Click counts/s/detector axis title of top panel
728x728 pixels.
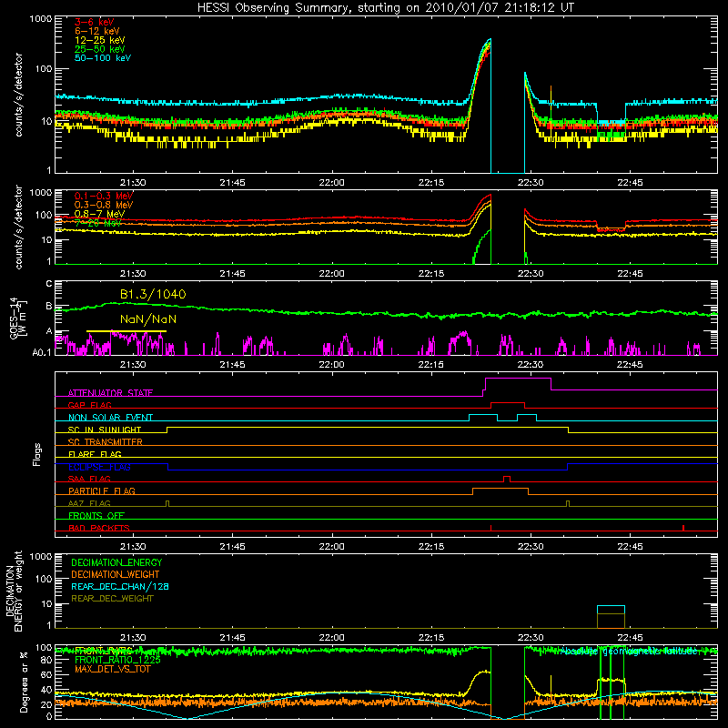[18, 95]
